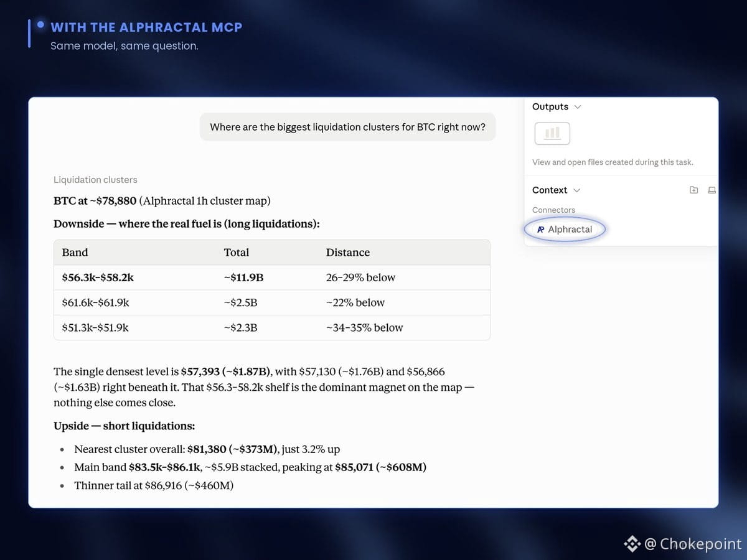Select the ~22% below distance cell
Image resolution: width=747 pixels, height=560 pixels.
(x=355, y=302)
